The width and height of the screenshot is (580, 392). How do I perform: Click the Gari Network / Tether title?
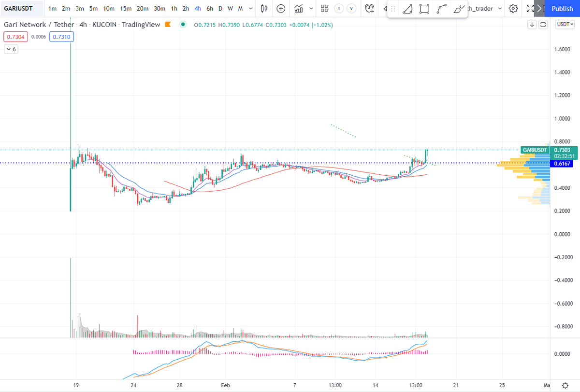point(39,25)
